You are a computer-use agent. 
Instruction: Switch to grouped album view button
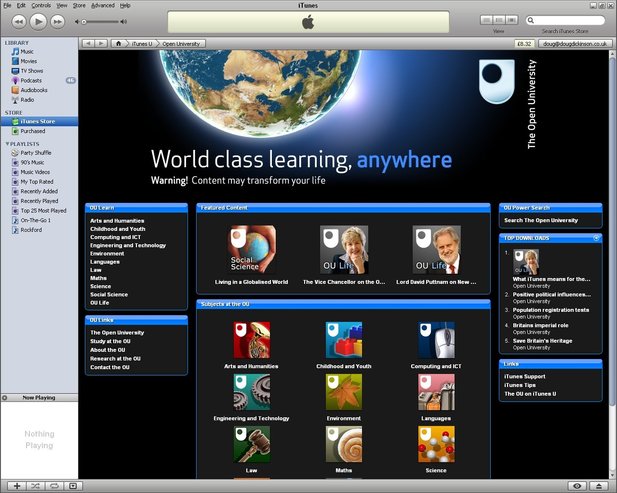pyautogui.click(x=499, y=20)
